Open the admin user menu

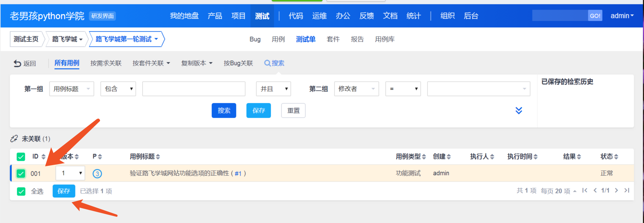coord(622,16)
